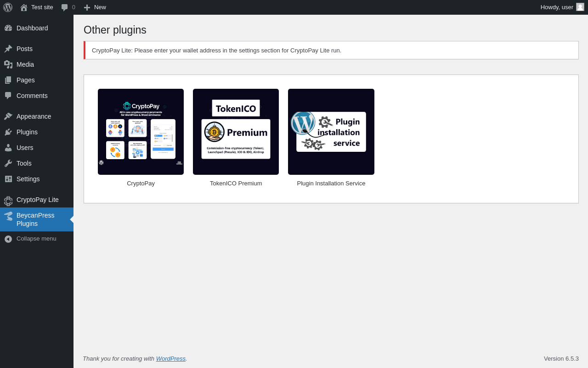The image size is (588, 368).
Task: Click the Version 6.5.3 footer text
Action: tap(561, 358)
